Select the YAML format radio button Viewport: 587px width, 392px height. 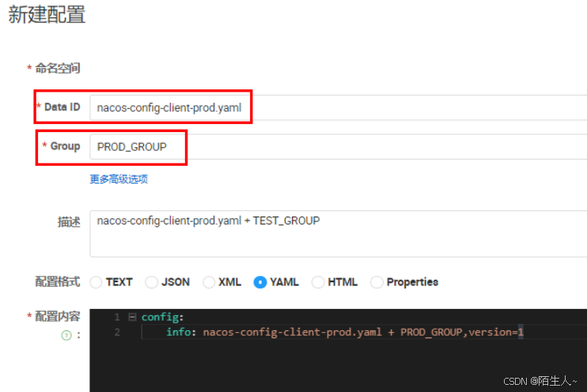pos(259,282)
